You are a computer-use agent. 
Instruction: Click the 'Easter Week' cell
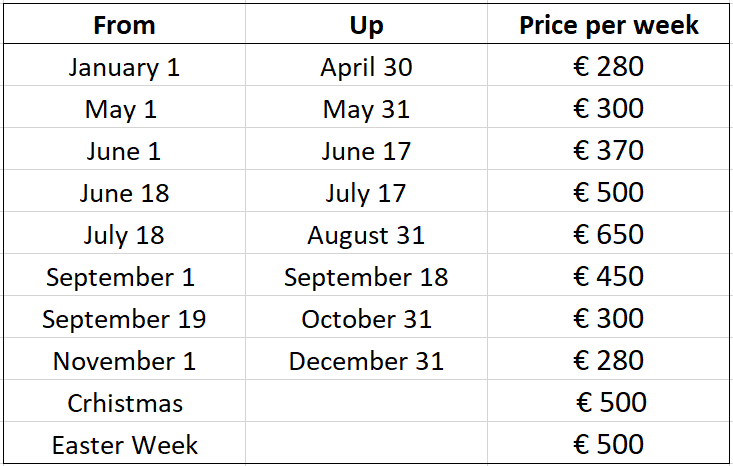pos(124,443)
